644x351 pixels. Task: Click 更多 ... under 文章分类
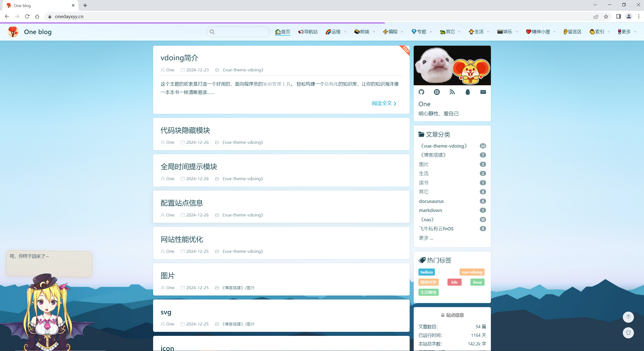[x=426, y=238]
